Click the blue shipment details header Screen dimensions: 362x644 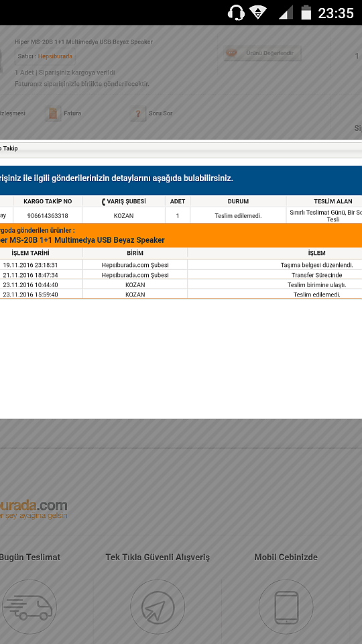tap(181, 179)
